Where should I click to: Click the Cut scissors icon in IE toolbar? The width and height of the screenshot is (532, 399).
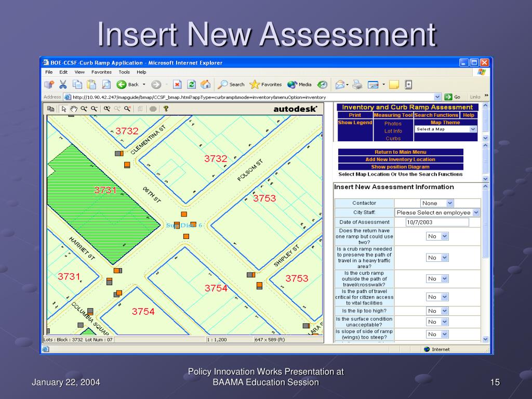[63, 84]
